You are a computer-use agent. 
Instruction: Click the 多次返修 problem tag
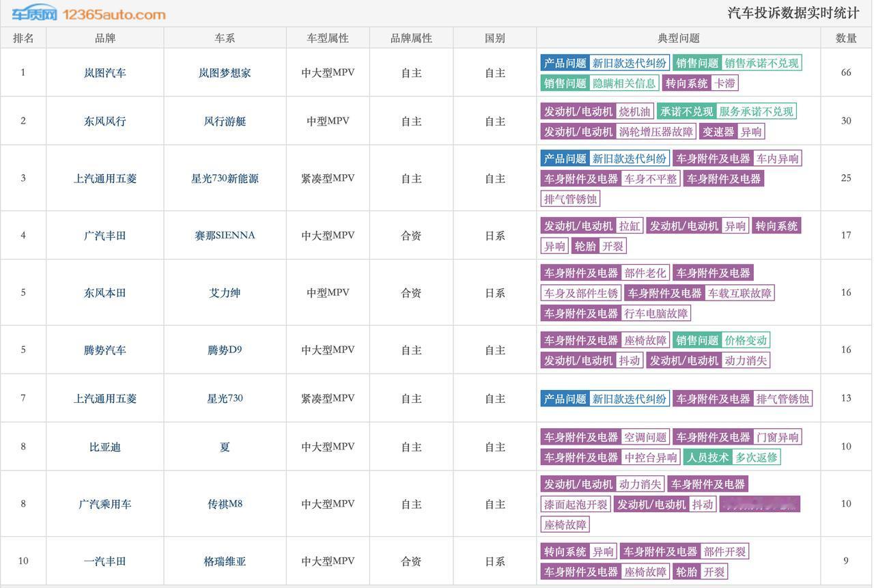click(756, 458)
